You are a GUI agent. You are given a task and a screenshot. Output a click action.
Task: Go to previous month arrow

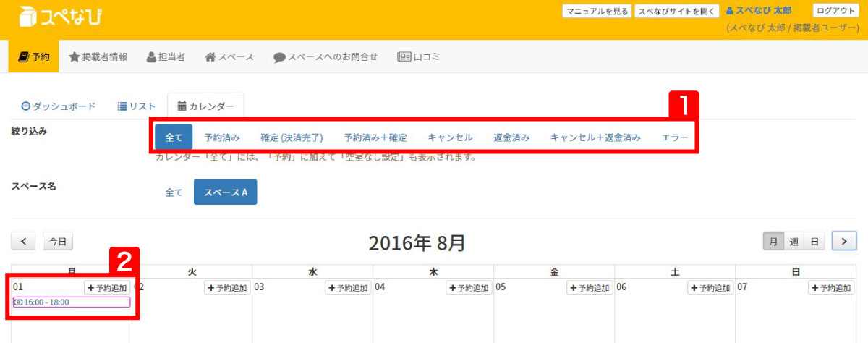[23, 241]
